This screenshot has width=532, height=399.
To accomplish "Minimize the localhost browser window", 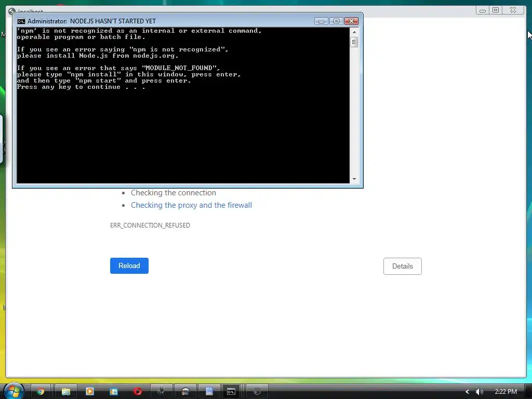I will [x=483, y=10].
